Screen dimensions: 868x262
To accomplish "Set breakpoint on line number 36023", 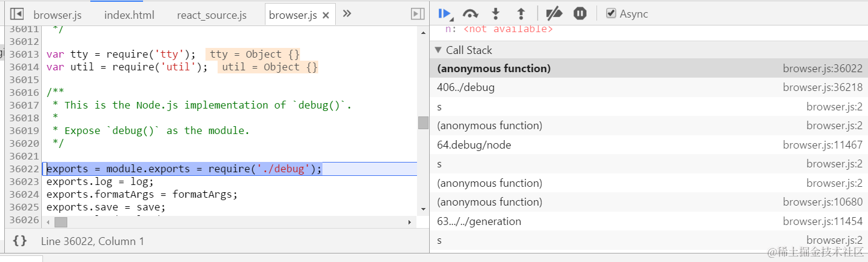I will [24, 181].
